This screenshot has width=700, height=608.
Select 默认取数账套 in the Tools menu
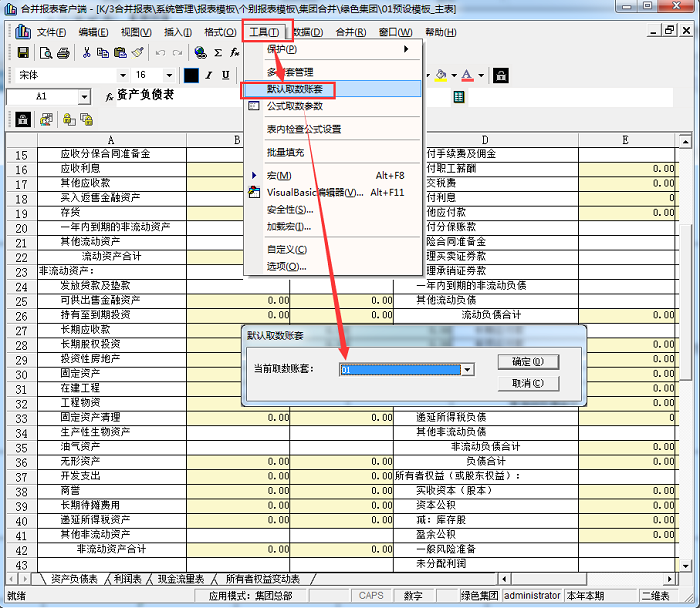294,89
